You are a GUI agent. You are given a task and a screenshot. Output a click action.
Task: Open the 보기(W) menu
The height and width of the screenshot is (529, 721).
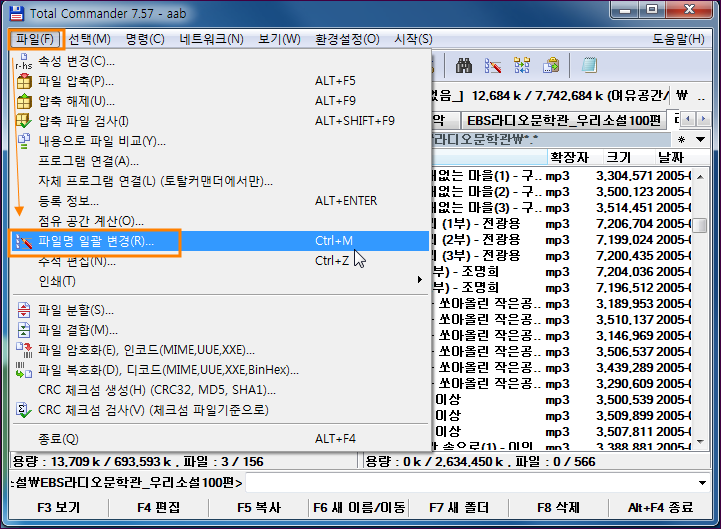(x=279, y=39)
